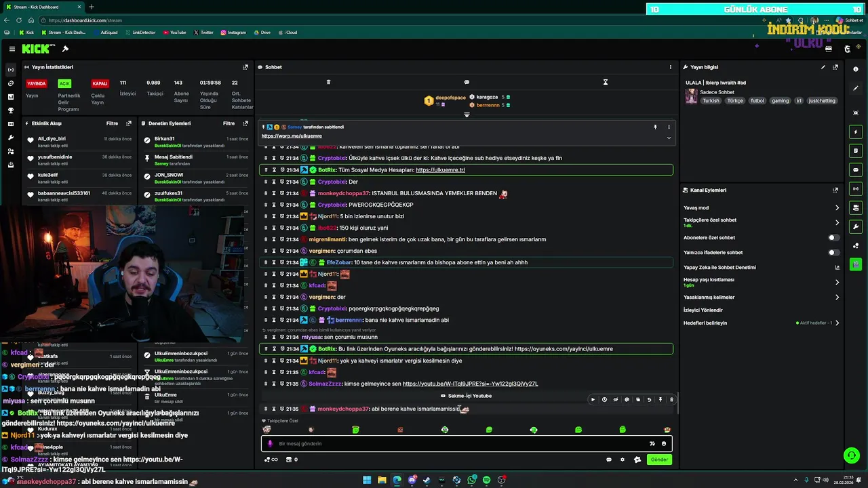The image size is (868, 488).
Task: Toggle the broadcast widget in right sidebar
Action: (x=856, y=188)
